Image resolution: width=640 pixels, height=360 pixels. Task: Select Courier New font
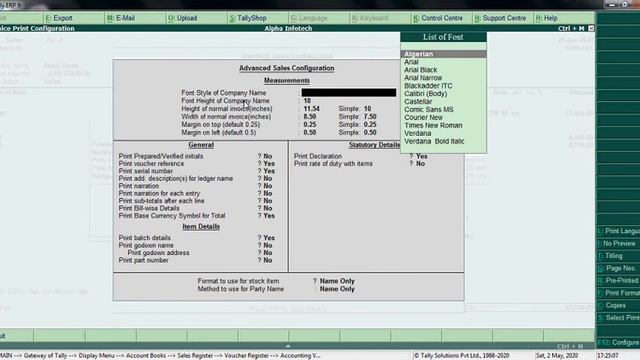423,117
